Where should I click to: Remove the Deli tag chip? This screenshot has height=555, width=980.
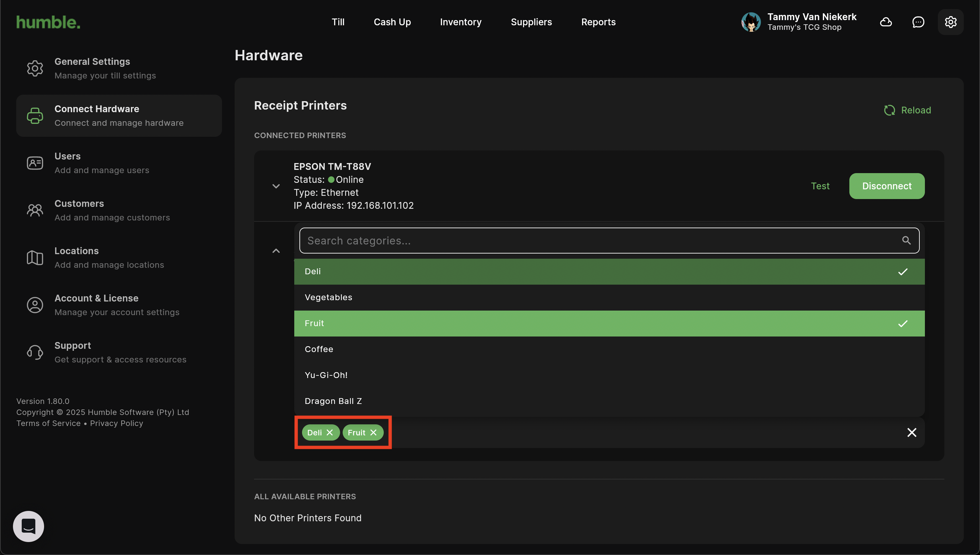pos(330,433)
